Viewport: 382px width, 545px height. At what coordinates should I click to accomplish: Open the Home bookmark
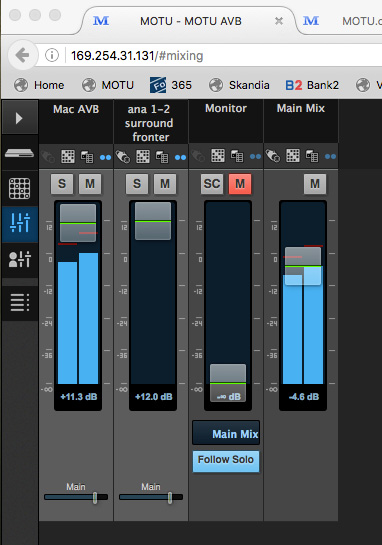coord(39,85)
